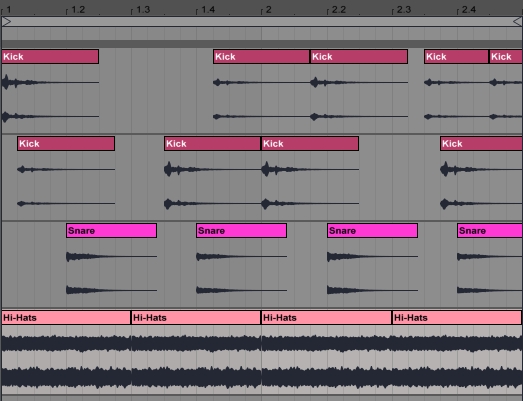Click the 1.4 marker on the beat ruler
523x401 pixels.
coord(206,10)
